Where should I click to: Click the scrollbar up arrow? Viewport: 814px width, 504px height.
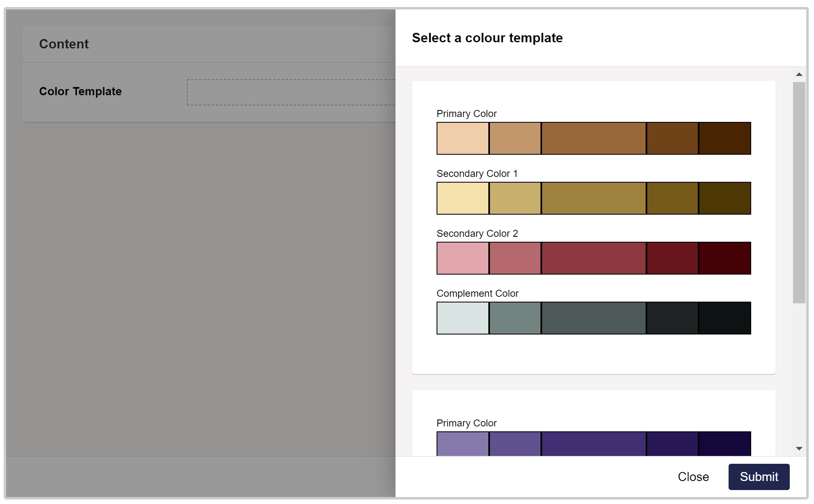point(799,74)
